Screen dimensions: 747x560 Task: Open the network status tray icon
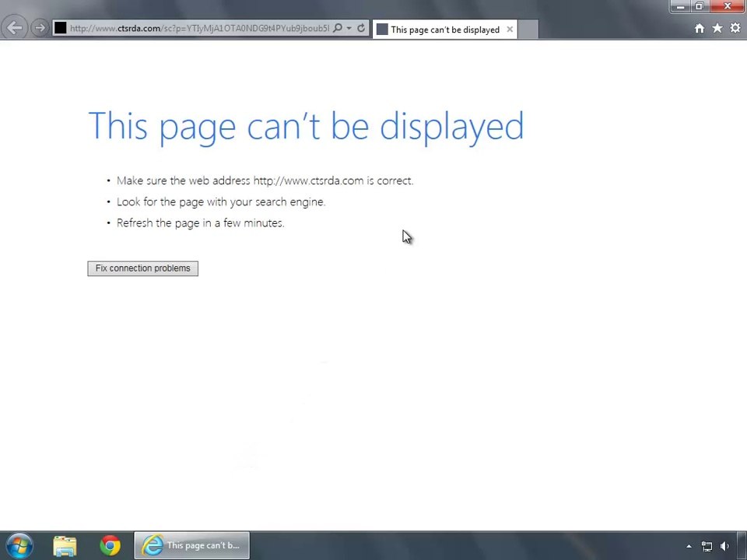pyautogui.click(x=707, y=546)
